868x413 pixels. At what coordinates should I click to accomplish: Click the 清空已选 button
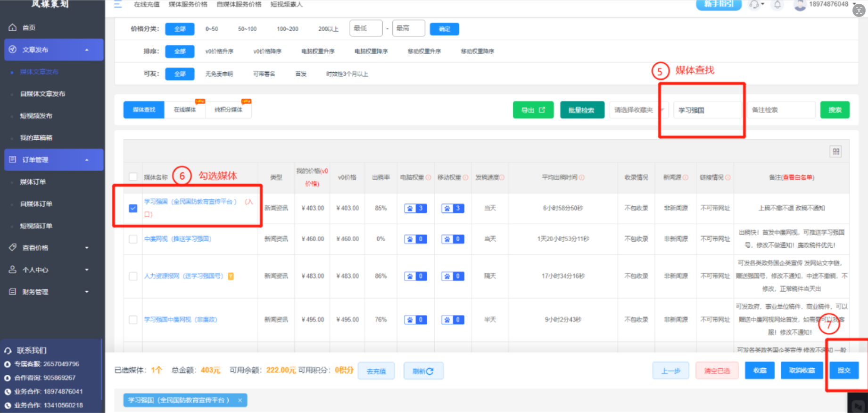(717, 371)
